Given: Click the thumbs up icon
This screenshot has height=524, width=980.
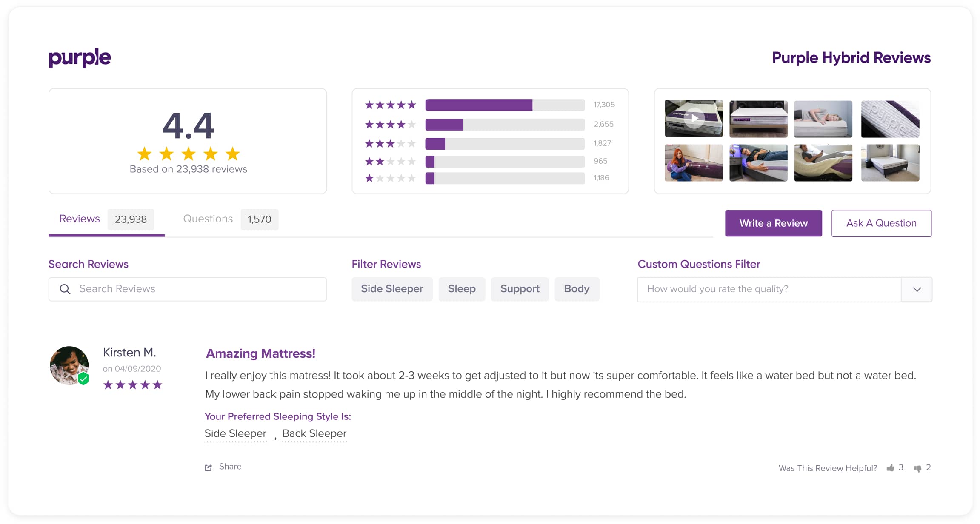Looking at the screenshot, I should [x=890, y=468].
